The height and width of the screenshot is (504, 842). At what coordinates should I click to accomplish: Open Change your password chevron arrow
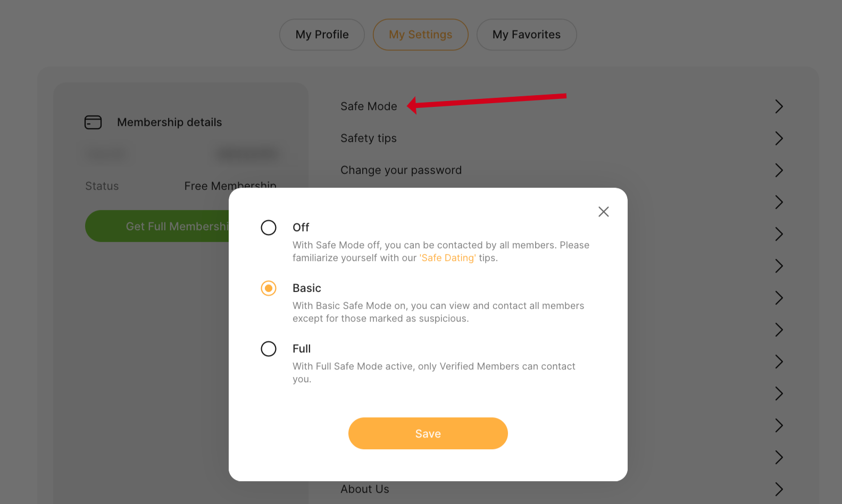tap(779, 170)
